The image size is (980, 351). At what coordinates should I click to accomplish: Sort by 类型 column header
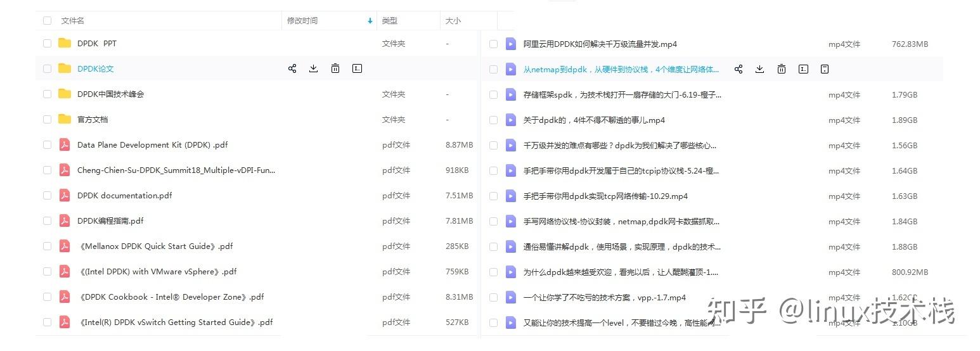pyautogui.click(x=389, y=20)
